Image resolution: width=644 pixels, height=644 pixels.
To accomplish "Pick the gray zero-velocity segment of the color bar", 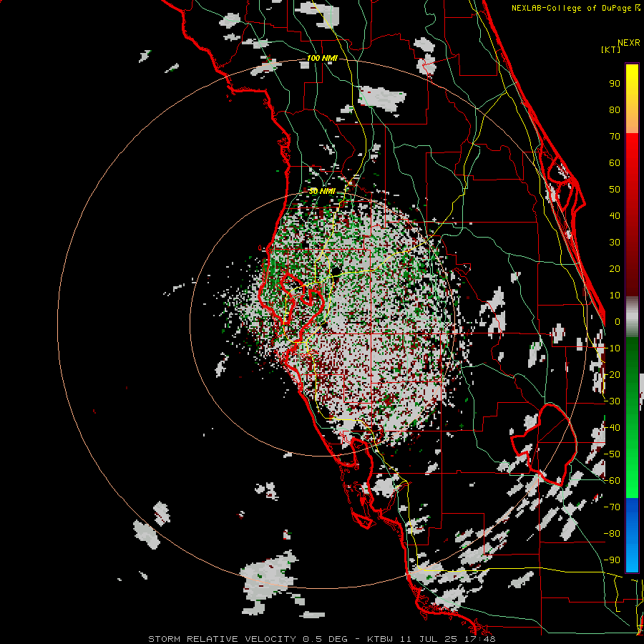I will click(632, 317).
